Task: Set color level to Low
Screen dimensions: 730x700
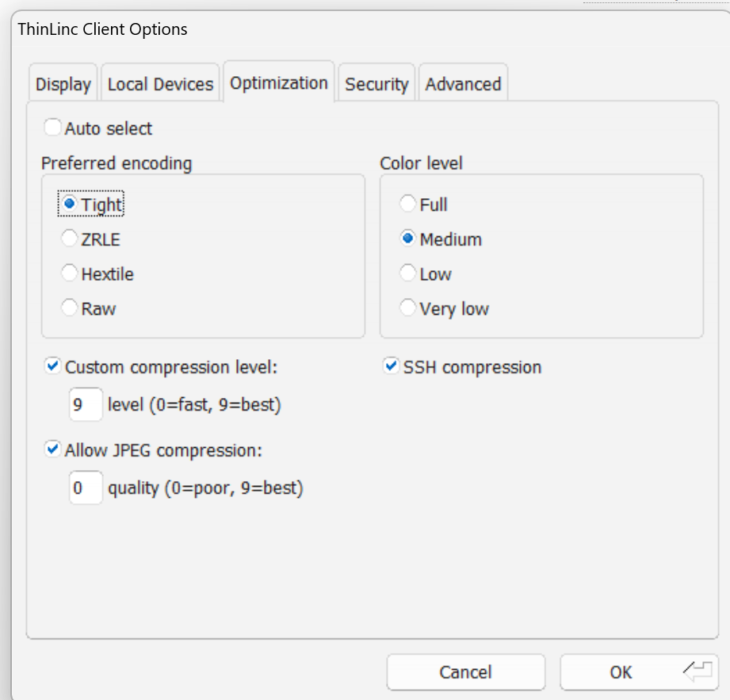Action: (408, 273)
